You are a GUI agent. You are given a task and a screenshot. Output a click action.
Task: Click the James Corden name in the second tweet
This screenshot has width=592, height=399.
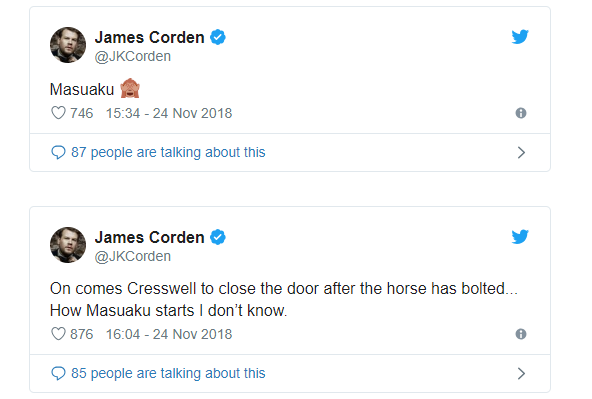[150, 237]
